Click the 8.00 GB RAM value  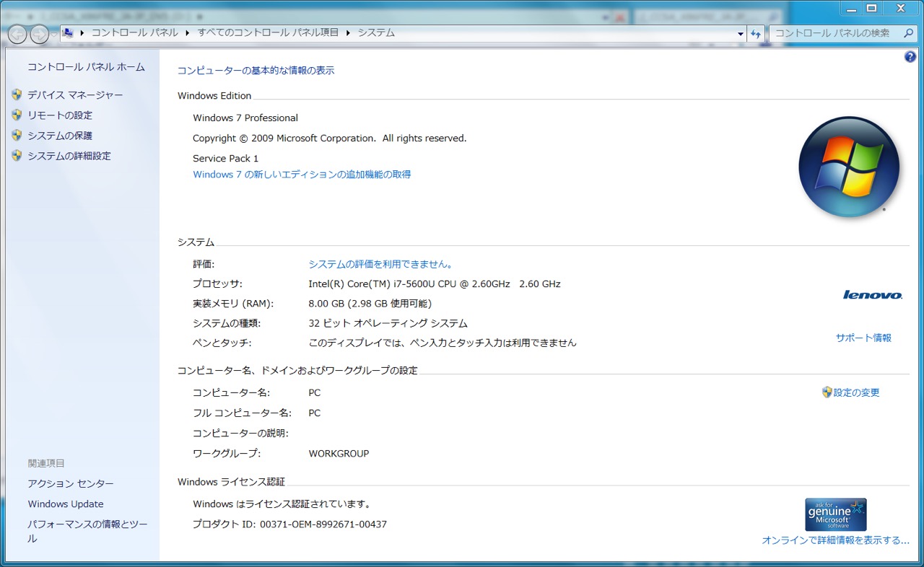point(370,304)
